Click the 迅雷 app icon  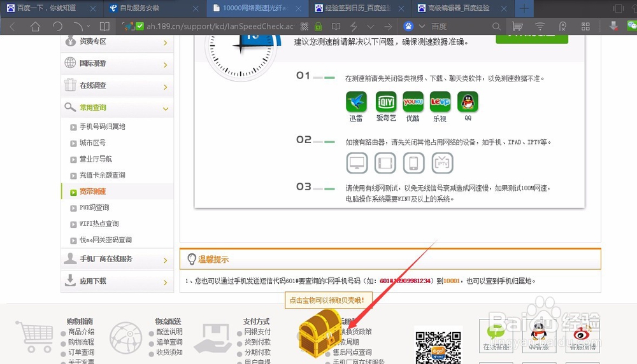tap(356, 101)
